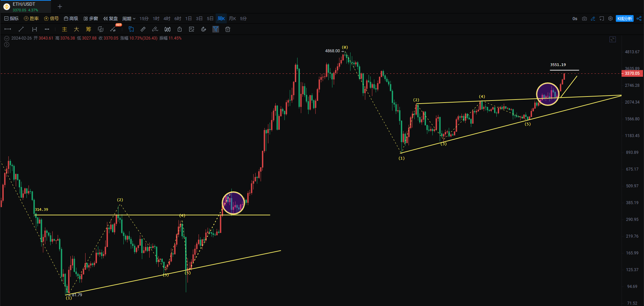Viewport: 644px width, 306px height.
Task: Open the 复盘 replay menu
Action: (x=111, y=18)
